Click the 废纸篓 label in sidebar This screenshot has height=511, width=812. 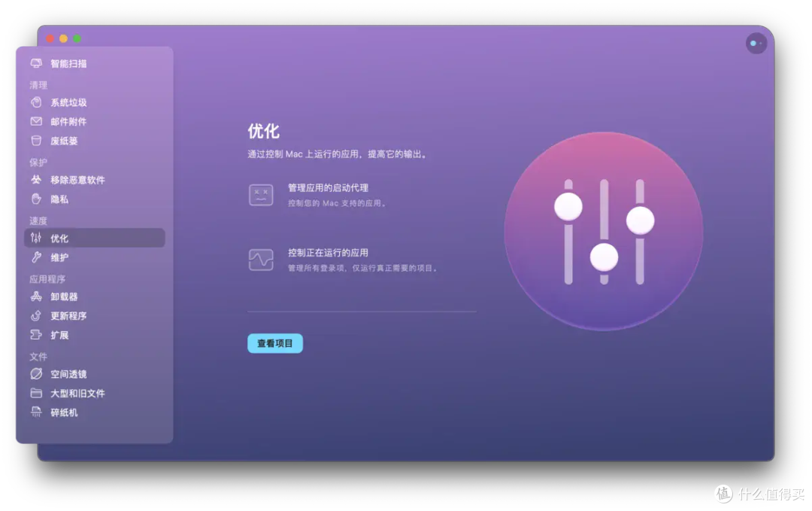[x=64, y=141]
